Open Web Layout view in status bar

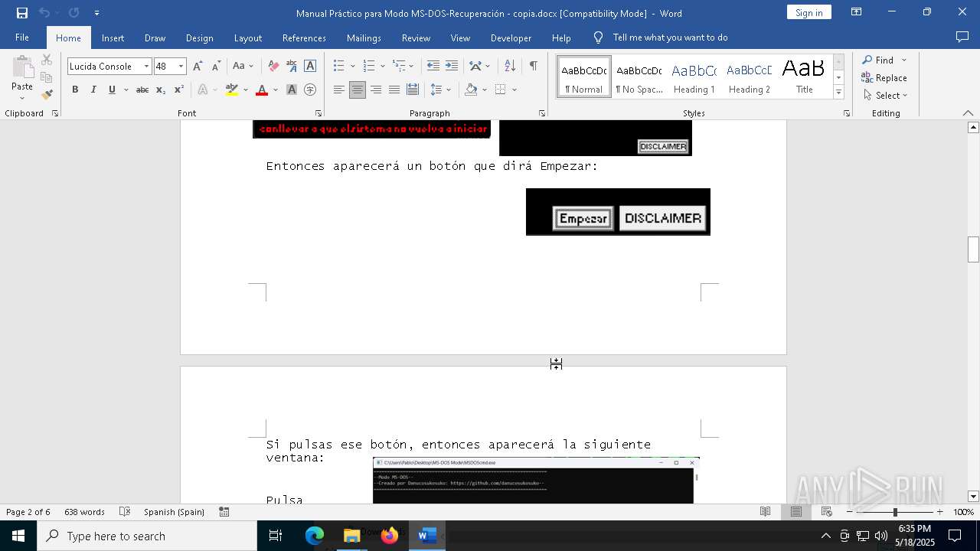(x=827, y=512)
